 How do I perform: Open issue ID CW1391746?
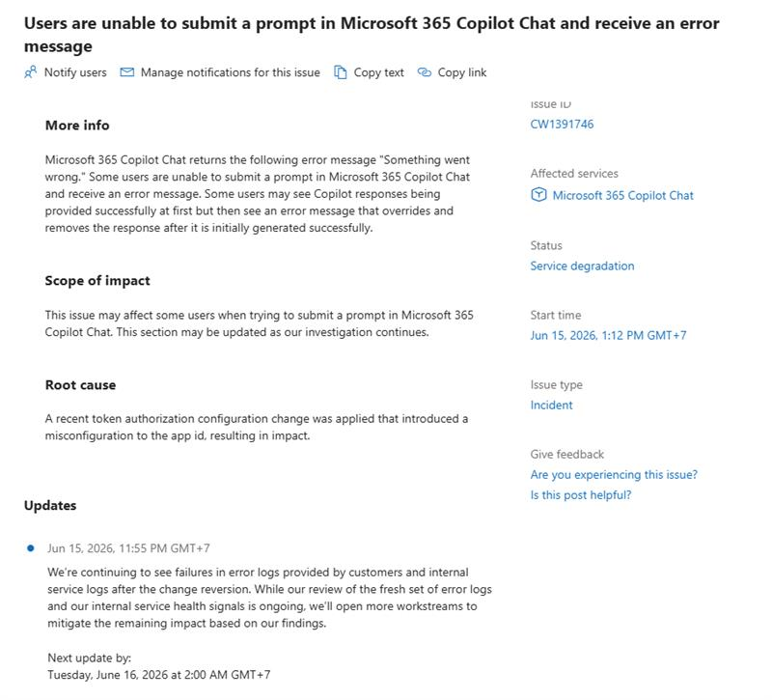(562, 125)
